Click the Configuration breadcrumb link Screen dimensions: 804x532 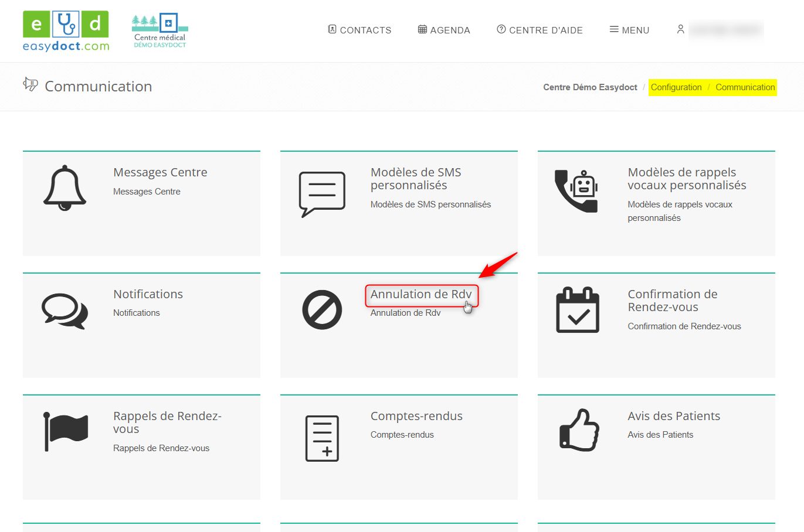676,87
